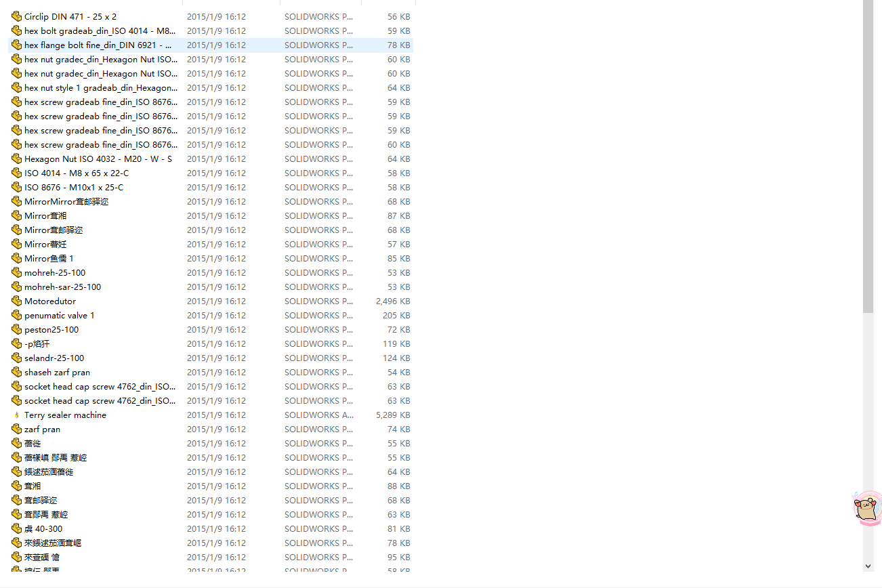
Task: Select the mohreh-sar-25-100 part icon
Action: click(x=17, y=287)
